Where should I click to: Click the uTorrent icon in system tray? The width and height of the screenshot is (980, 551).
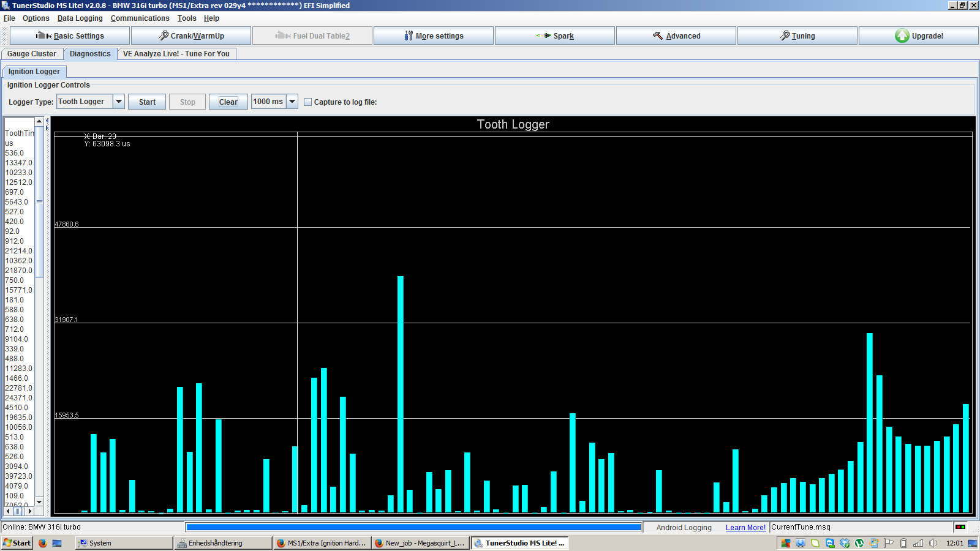859,543
